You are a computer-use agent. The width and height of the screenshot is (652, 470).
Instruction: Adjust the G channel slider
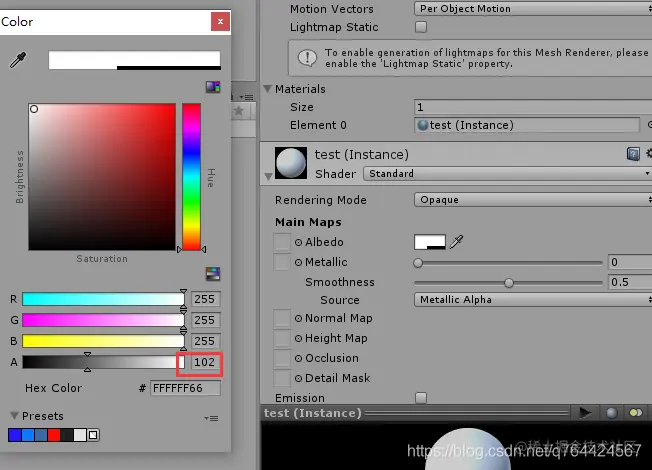click(x=103, y=320)
